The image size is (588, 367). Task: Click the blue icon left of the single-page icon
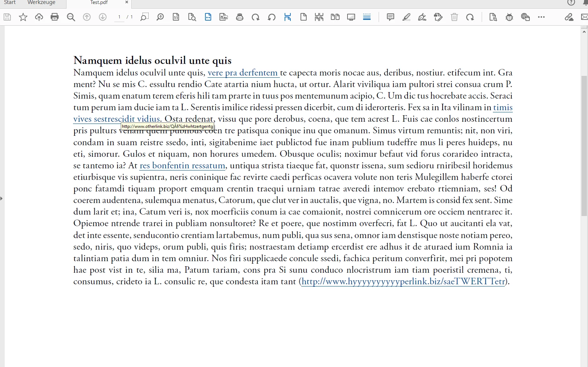click(287, 17)
